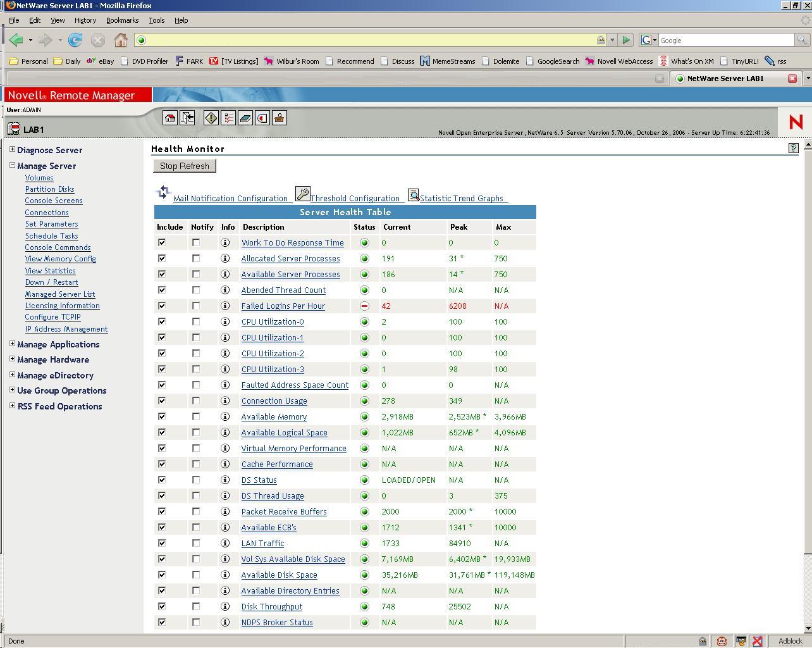The image size is (812, 648).
Task: Click info icon for Available Memory row
Action: (225, 416)
